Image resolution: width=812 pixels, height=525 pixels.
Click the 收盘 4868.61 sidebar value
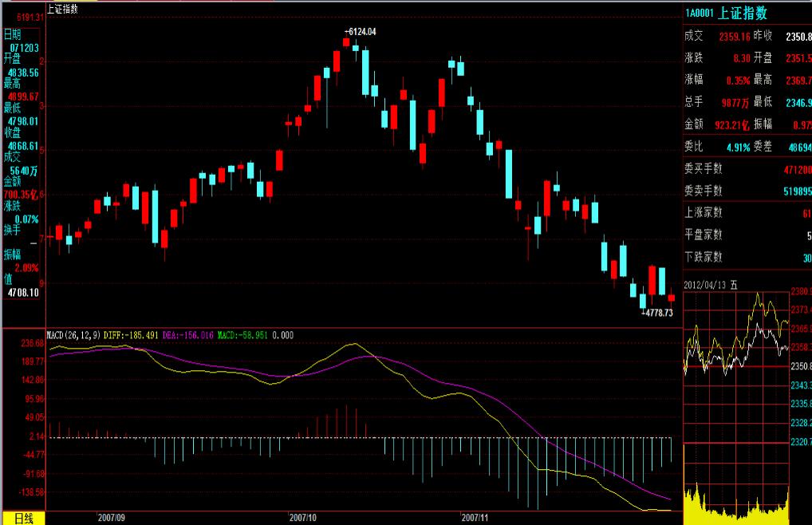(23, 146)
